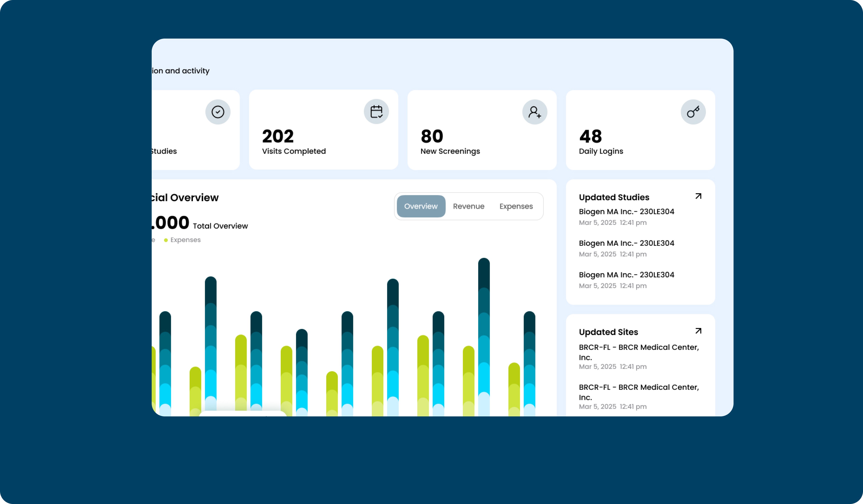Switch to the Expenses tab
Image resolution: width=863 pixels, height=504 pixels.
(x=516, y=206)
